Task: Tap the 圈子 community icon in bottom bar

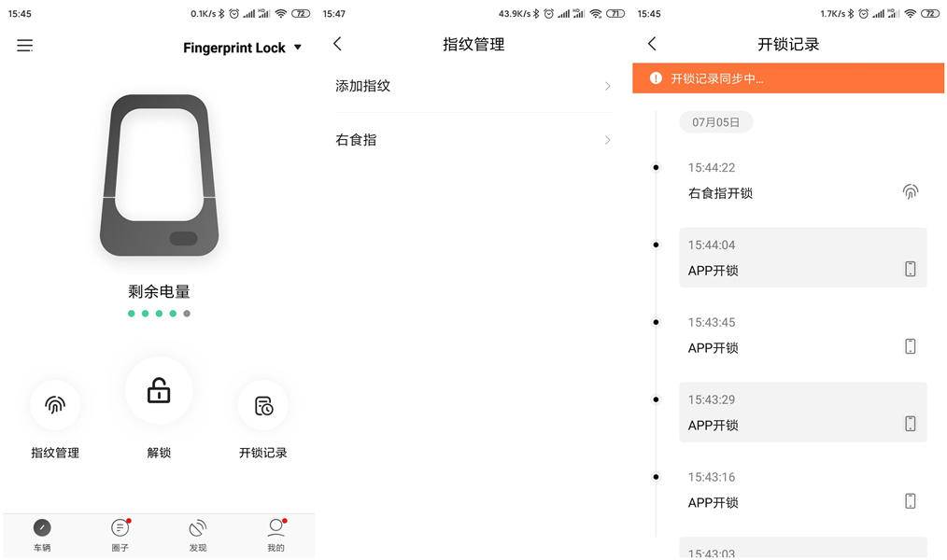Action: [120, 528]
